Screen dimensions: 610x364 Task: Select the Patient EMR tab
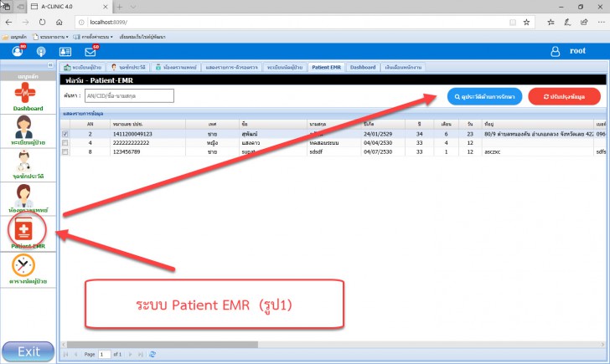327,67
